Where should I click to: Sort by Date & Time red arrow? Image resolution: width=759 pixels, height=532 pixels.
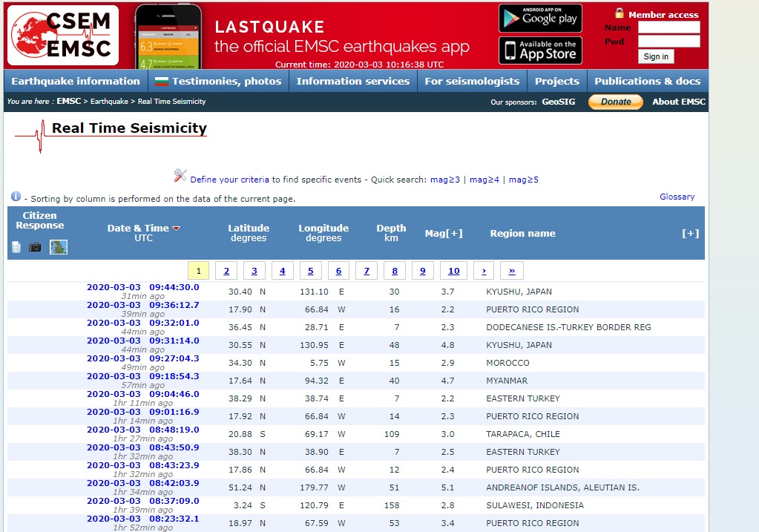point(177,229)
